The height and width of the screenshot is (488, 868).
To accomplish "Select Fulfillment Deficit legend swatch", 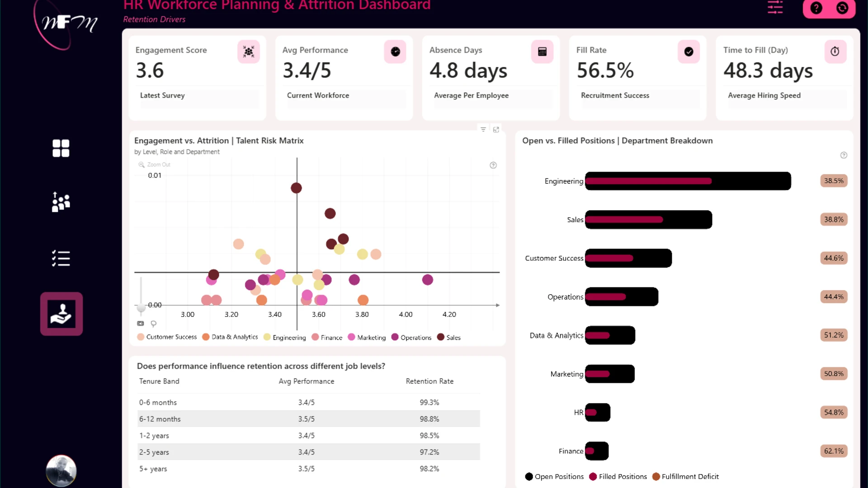I will click(656, 477).
